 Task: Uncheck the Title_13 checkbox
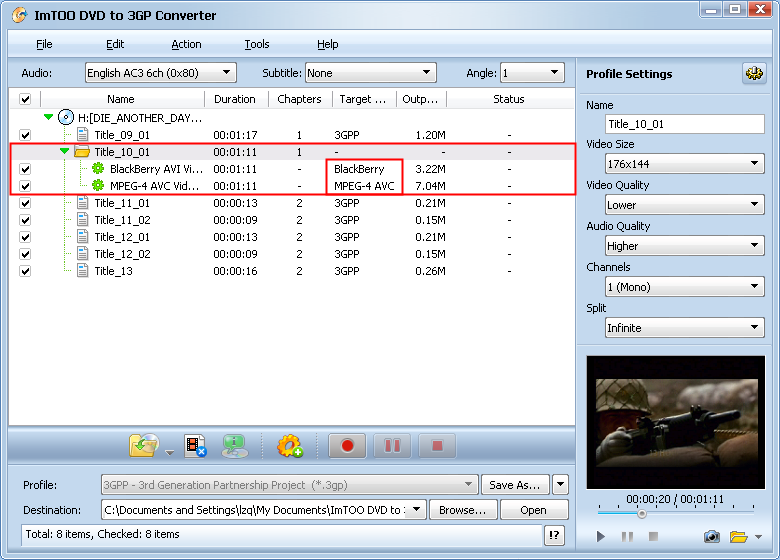[25, 271]
